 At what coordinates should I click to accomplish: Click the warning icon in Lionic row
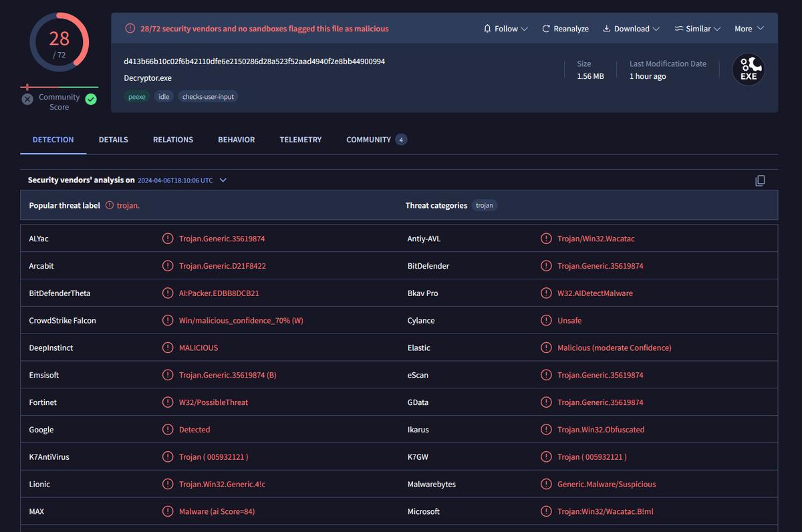click(168, 485)
